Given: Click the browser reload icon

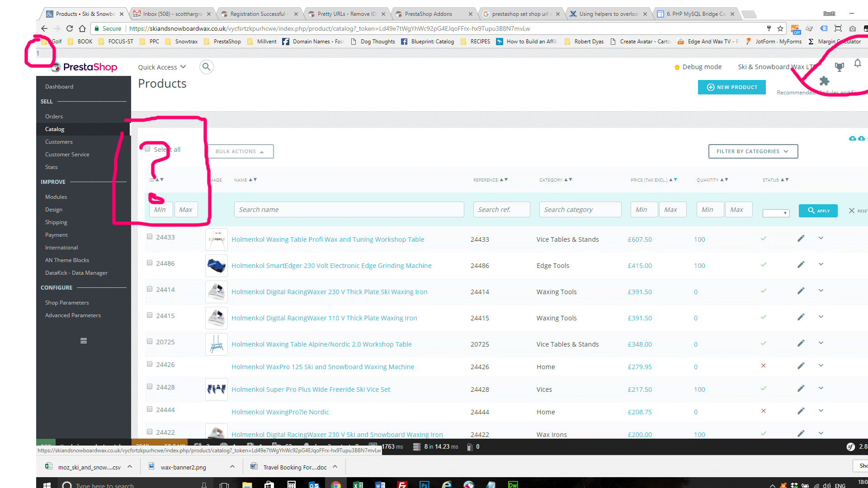Looking at the screenshot, I should pyautogui.click(x=70, y=28).
